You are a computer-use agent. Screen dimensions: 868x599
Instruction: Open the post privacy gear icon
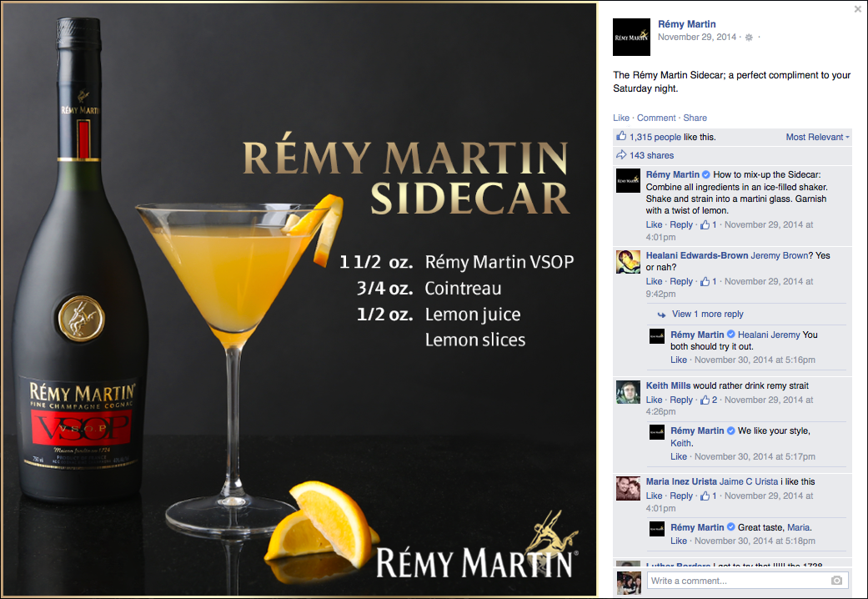749,38
